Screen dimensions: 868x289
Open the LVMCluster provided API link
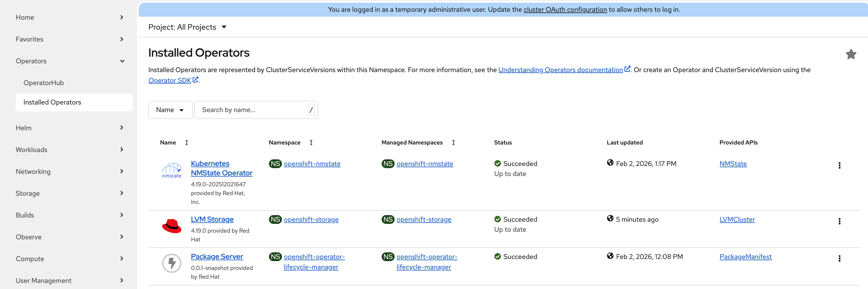tap(737, 219)
